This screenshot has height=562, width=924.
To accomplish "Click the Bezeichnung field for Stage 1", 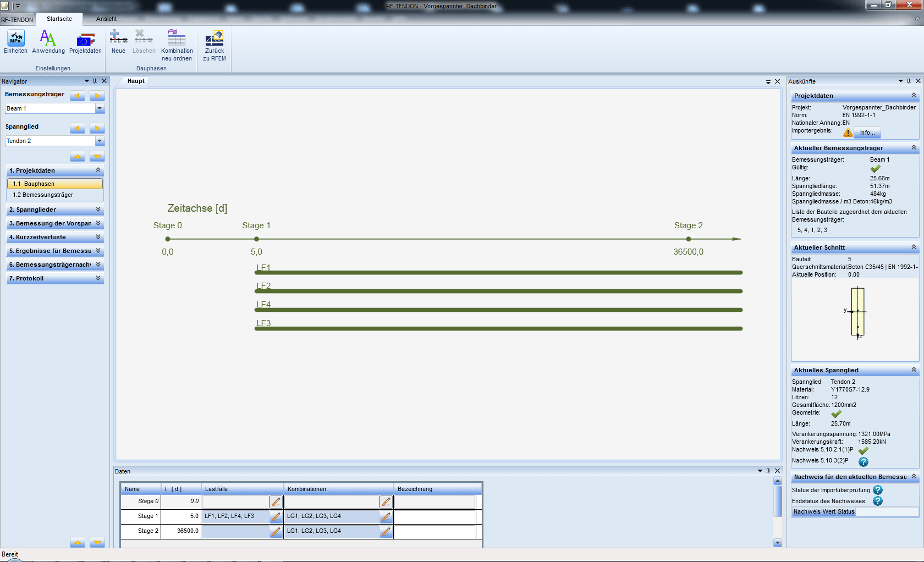I will [435, 516].
